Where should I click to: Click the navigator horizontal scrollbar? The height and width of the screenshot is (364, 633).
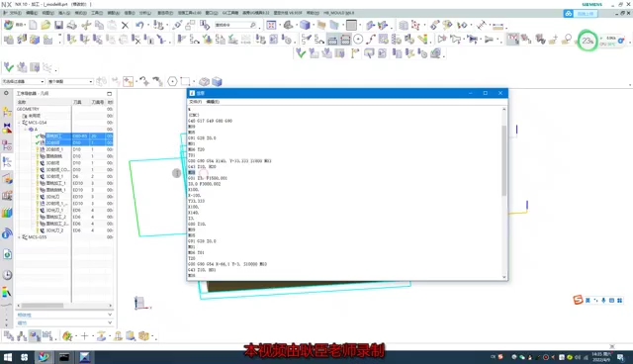[64, 306]
